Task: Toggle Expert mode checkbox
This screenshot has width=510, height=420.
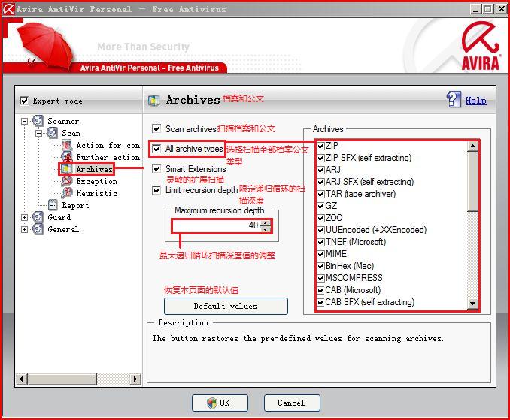Action: pos(24,101)
